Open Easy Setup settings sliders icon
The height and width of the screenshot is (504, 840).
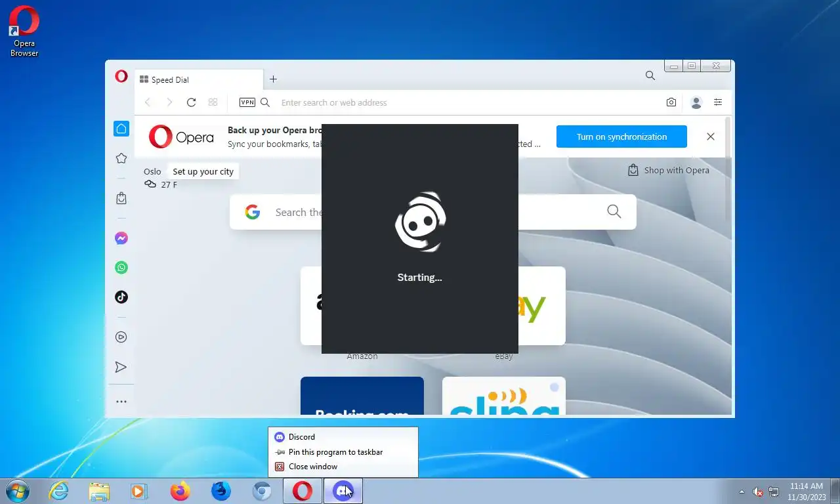(718, 102)
